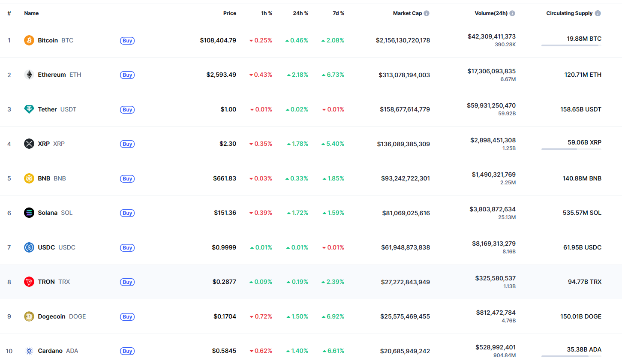
Task: Sort by Name column header
Action: click(x=31, y=13)
